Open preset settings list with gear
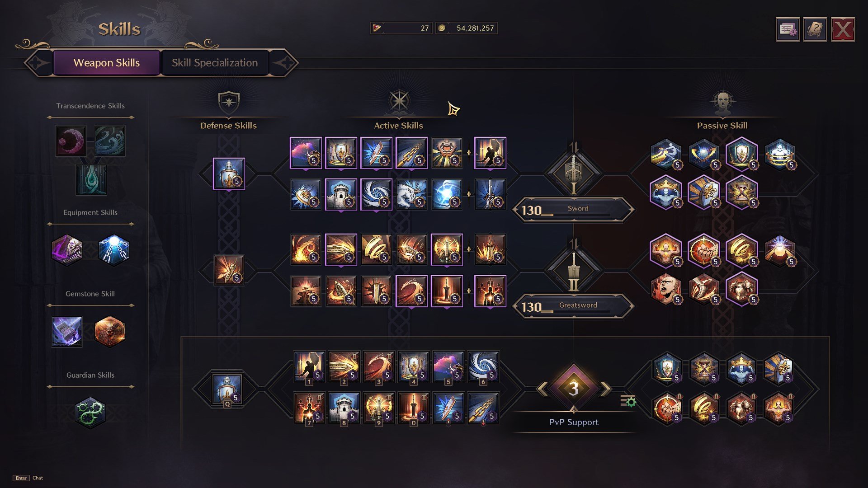The image size is (868, 488). (x=628, y=401)
